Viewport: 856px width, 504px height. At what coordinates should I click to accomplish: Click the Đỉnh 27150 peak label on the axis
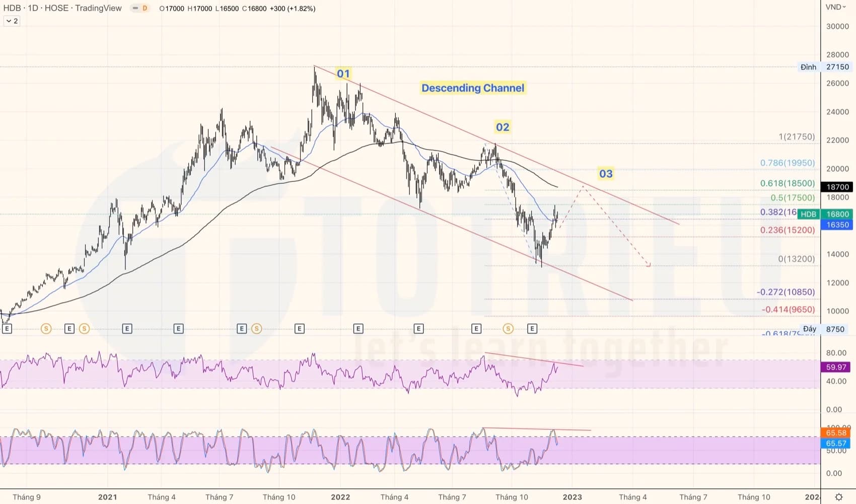824,67
